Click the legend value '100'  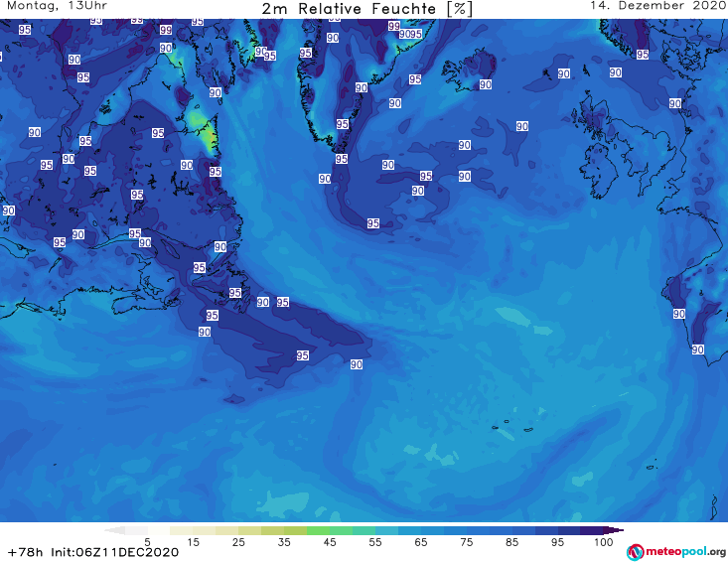click(604, 542)
